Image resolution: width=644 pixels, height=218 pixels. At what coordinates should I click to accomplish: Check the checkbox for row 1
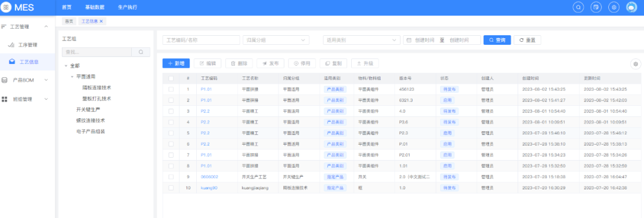coord(171,89)
